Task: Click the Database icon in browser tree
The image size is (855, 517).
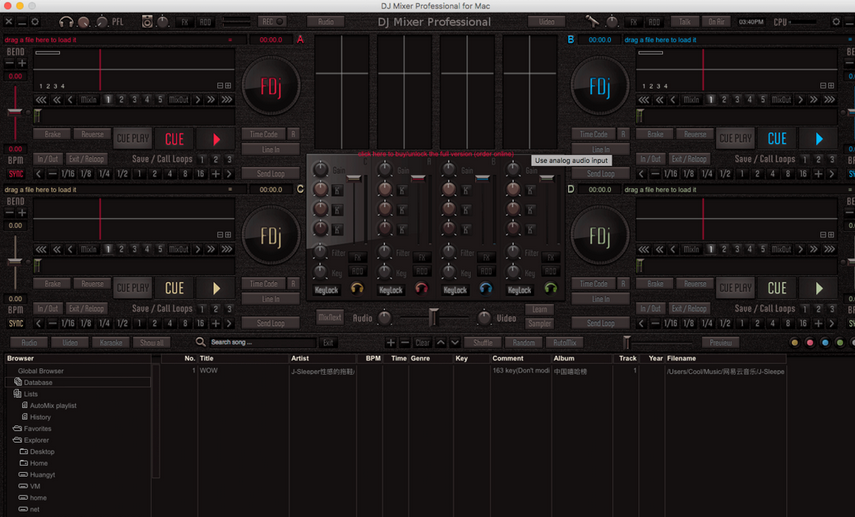Action: pyautogui.click(x=18, y=382)
